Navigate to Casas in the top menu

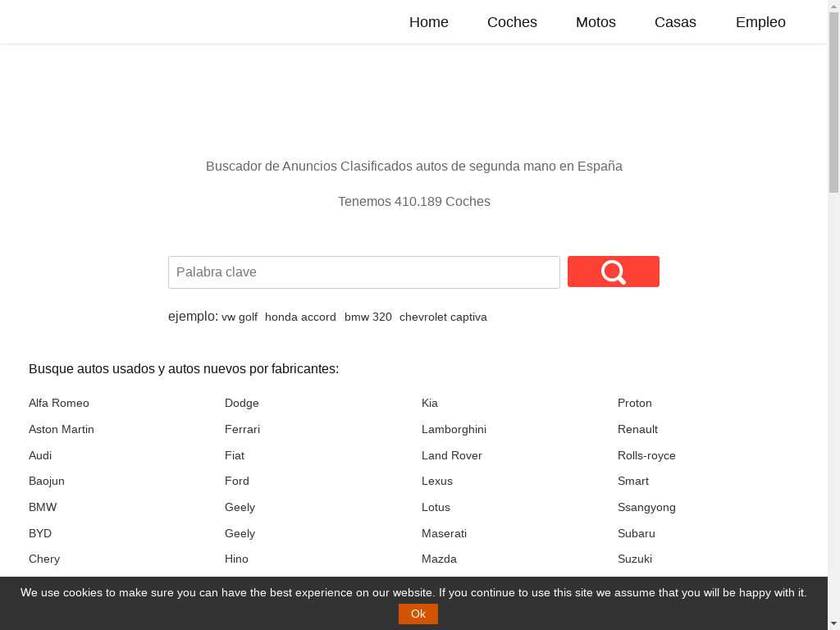point(675,22)
